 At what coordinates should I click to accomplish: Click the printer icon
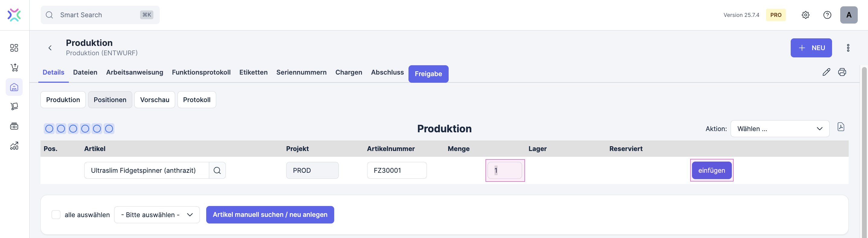[x=842, y=72]
